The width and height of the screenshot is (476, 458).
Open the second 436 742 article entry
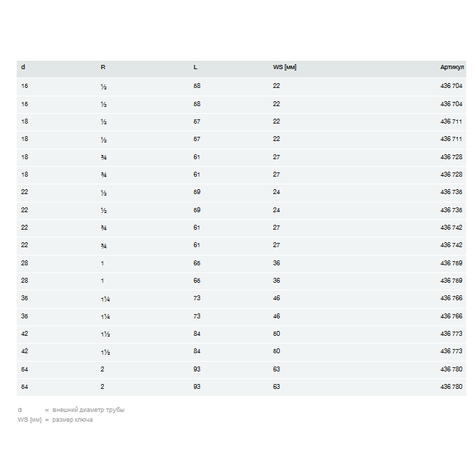click(451, 245)
